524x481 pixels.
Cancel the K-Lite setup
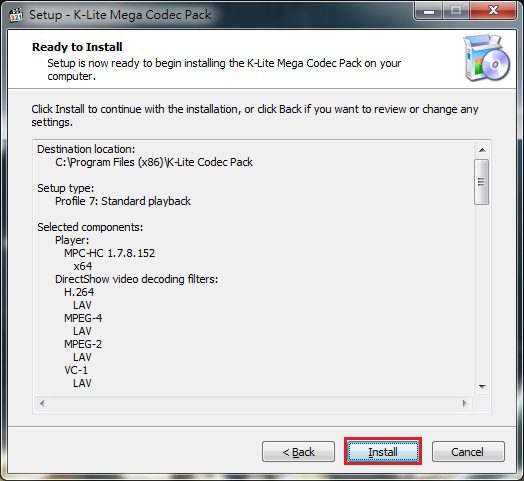468,452
